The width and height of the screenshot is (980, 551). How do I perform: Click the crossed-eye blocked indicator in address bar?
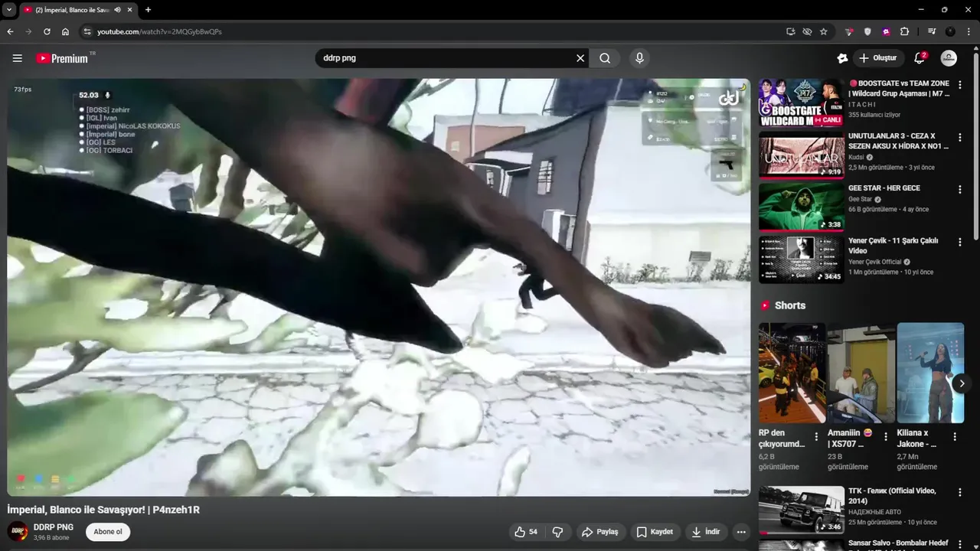[807, 31]
